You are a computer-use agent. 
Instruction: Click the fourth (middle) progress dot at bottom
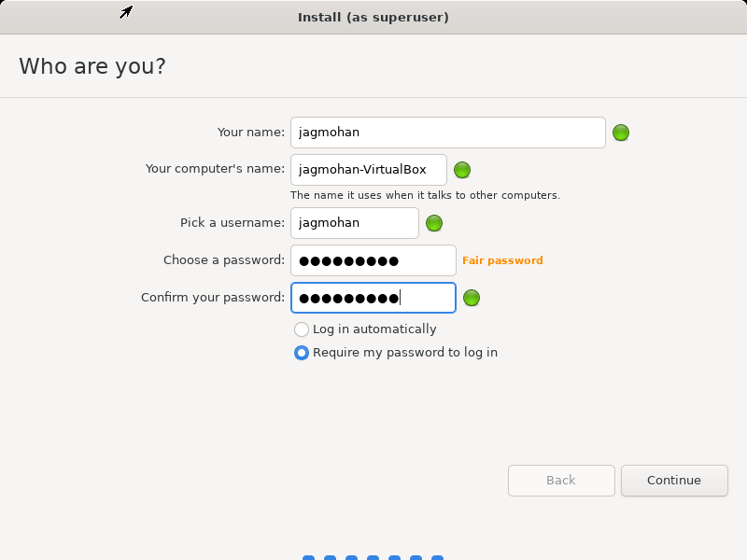click(x=373, y=557)
